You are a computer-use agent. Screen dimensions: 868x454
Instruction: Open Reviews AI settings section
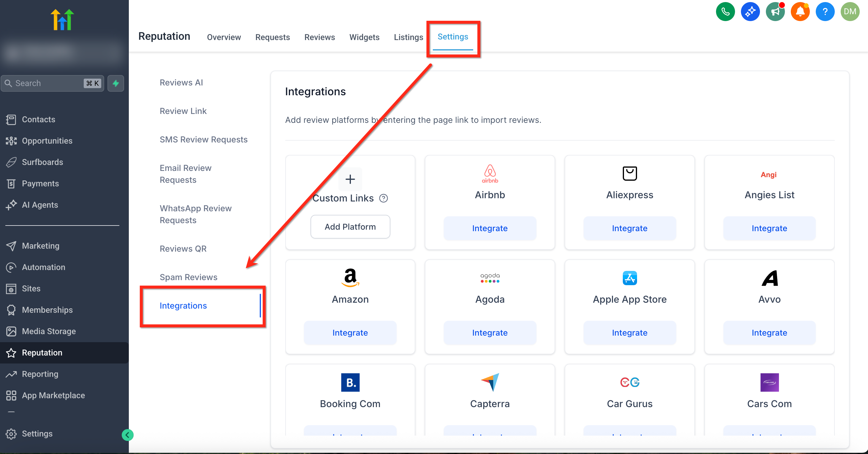coord(181,82)
